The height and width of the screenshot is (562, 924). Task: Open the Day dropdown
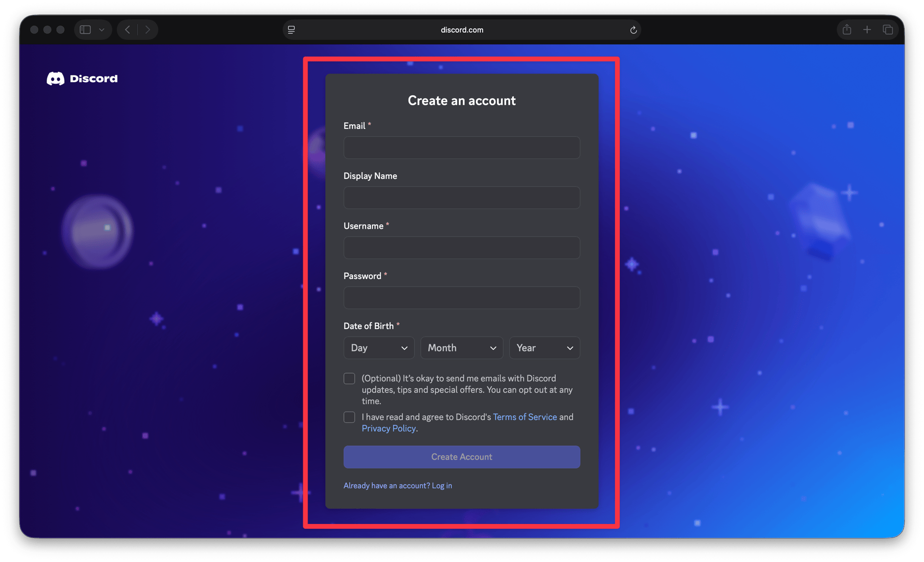[379, 348]
